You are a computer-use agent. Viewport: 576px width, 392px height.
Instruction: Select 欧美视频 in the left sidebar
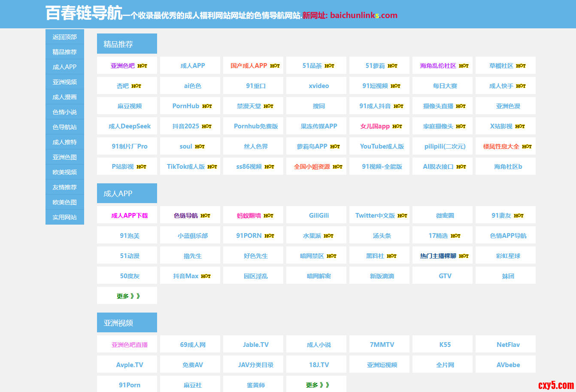tap(64, 172)
